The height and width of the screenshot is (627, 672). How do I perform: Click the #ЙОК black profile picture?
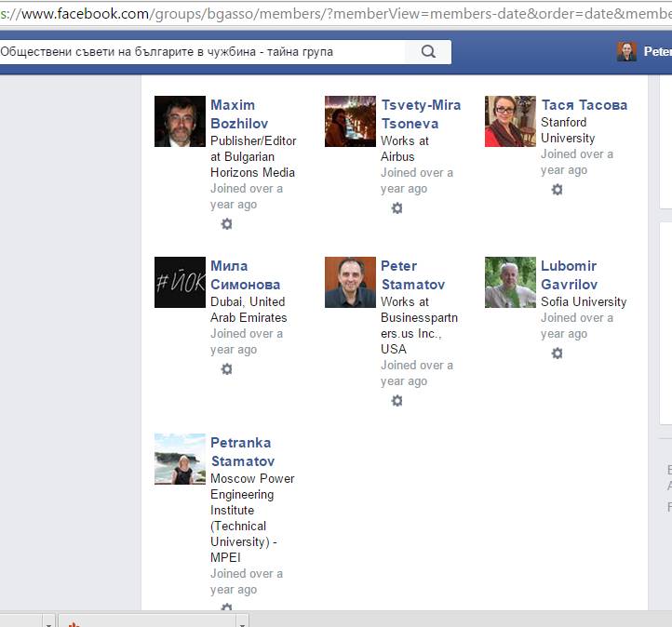tap(180, 283)
